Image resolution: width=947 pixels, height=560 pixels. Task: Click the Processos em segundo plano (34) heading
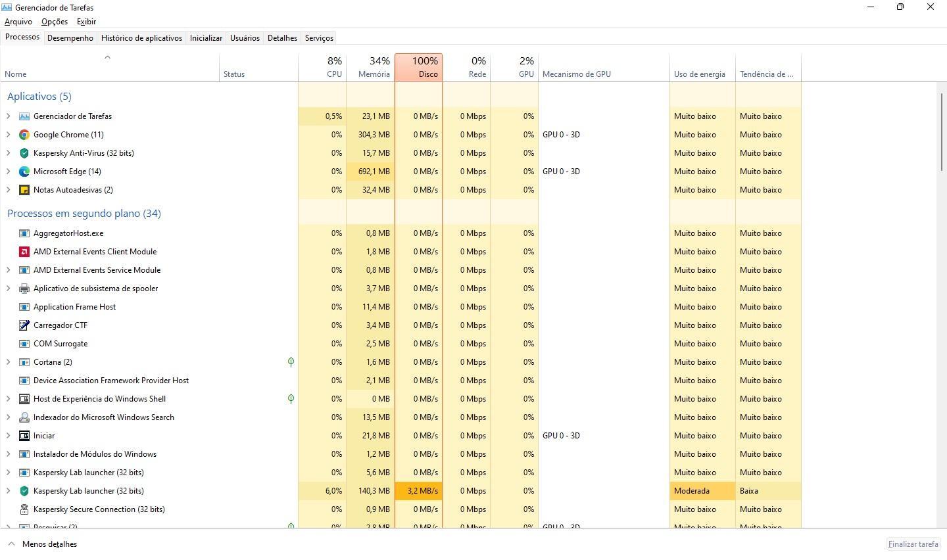click(x=84, y=214)
